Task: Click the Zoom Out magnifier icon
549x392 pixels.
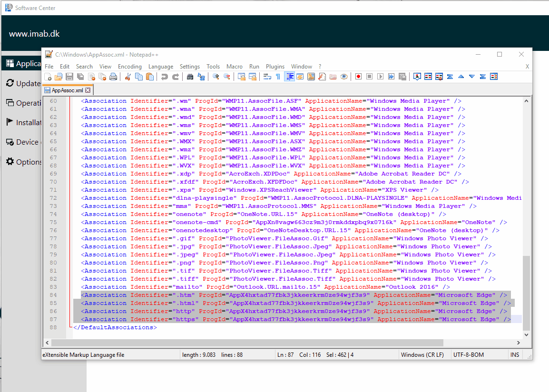Action: [227, 77]
